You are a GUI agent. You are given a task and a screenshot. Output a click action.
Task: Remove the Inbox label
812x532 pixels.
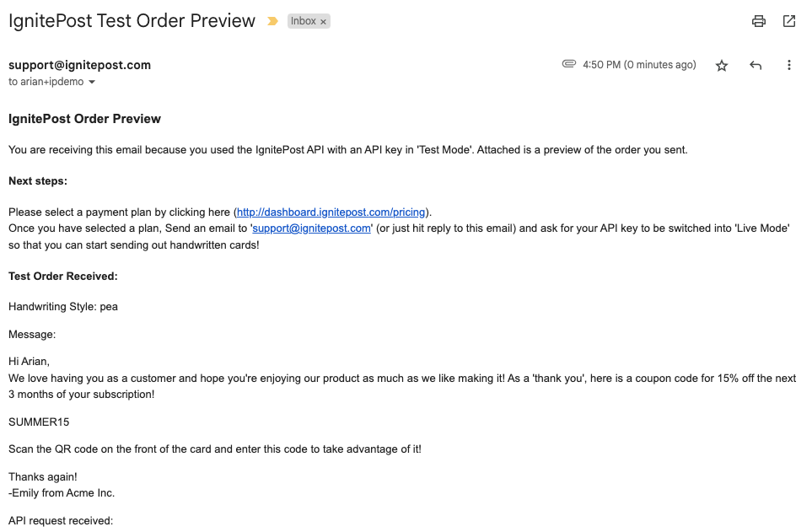[x=323, y=22]
